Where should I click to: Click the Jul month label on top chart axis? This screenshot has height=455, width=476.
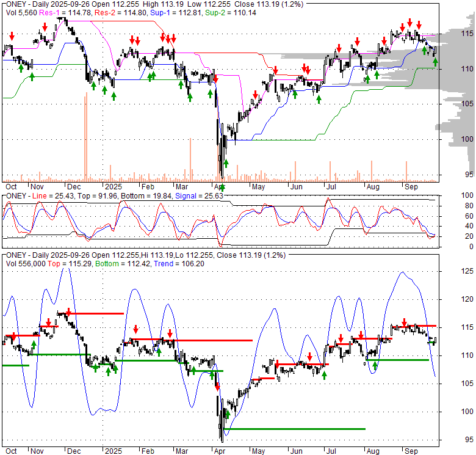tap(331, 187)
